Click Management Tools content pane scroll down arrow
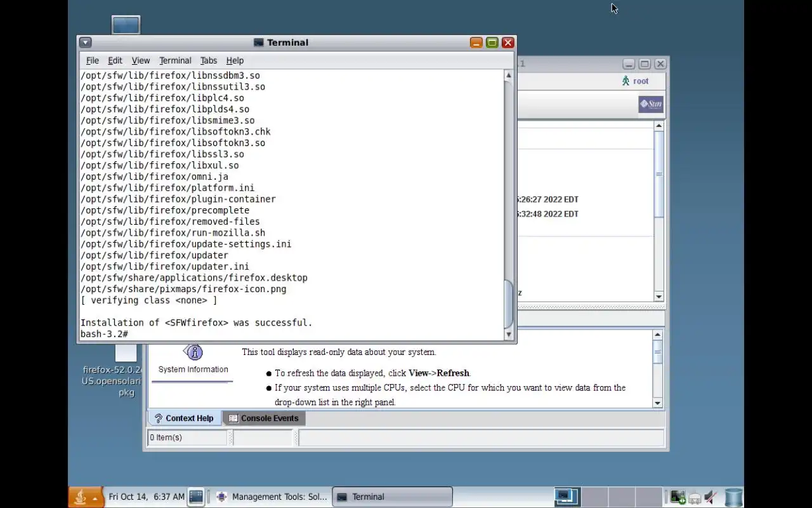Image resolution: width=812 pixels, height=508 pixels. point(658,297)
